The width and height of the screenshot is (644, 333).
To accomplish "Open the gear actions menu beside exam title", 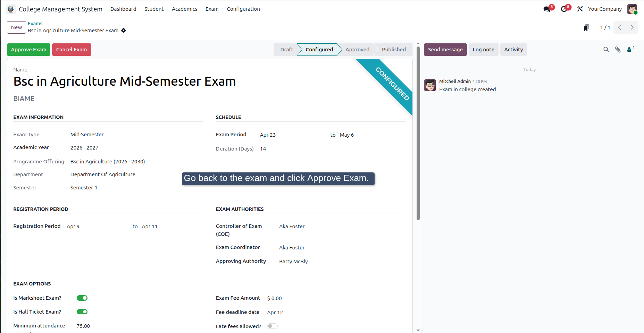I will point(124,31).
